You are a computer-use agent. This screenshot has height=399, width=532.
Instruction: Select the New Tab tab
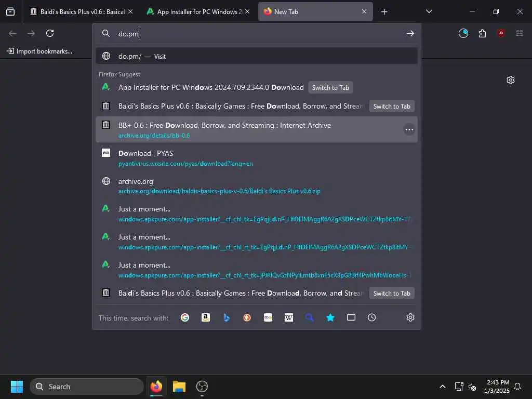[x=315, y=11]
